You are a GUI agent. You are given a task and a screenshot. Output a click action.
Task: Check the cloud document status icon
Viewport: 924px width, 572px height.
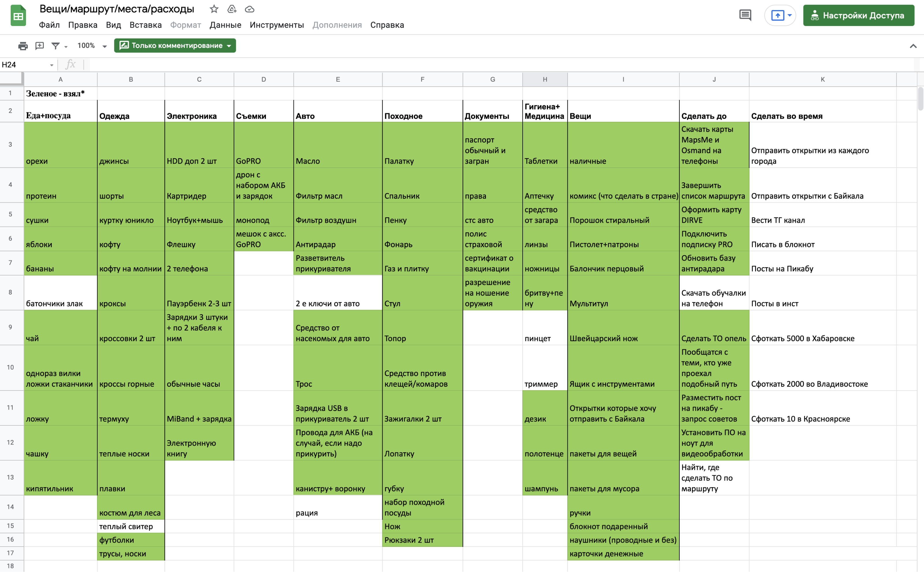tap(249, 9)
